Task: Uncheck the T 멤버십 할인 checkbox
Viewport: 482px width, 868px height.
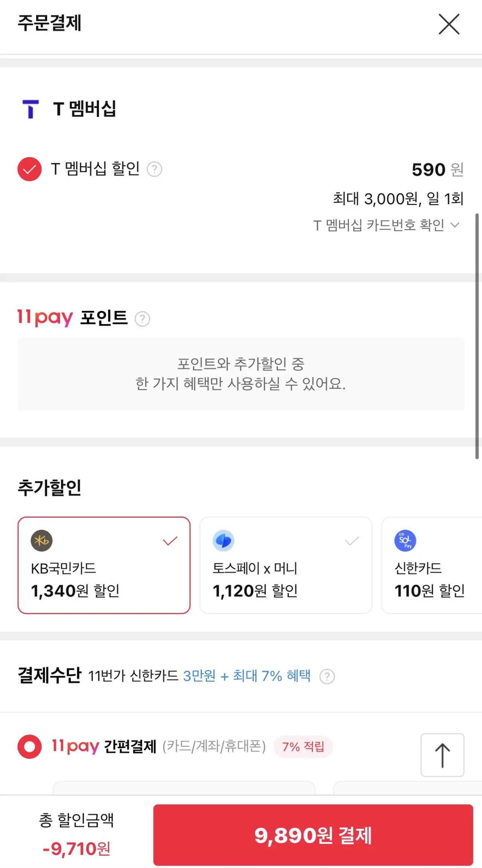Action: [29, 169]
